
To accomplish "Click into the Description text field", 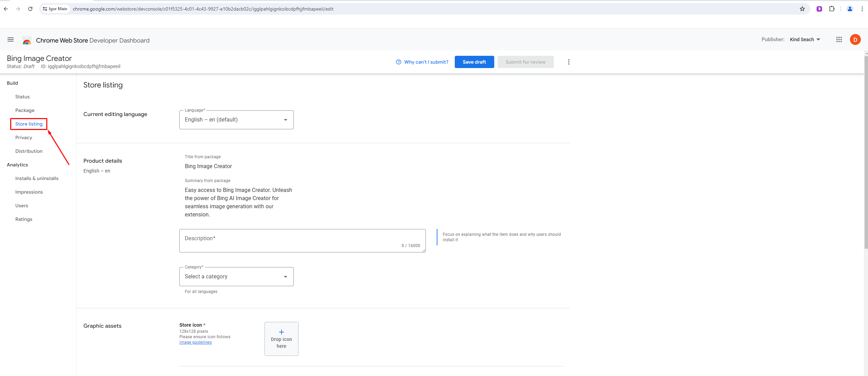I will [302, 241].
